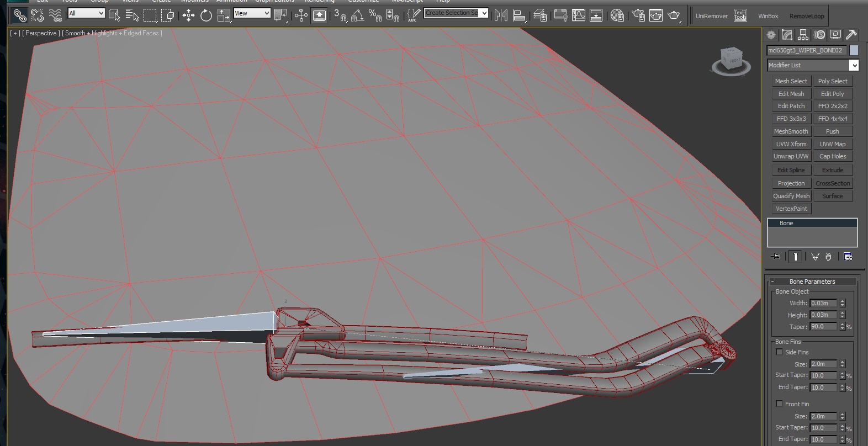Click the bone Width spinner arrows

coord(843,303)
